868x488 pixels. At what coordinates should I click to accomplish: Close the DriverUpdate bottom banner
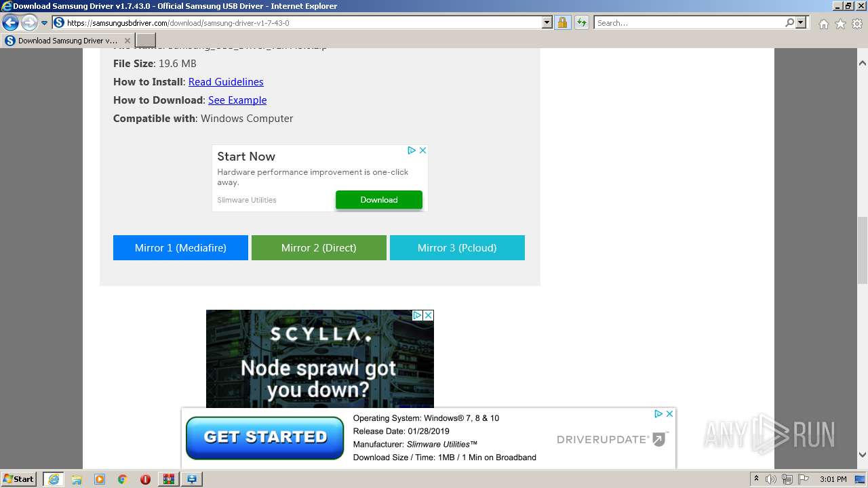point(669,413)
